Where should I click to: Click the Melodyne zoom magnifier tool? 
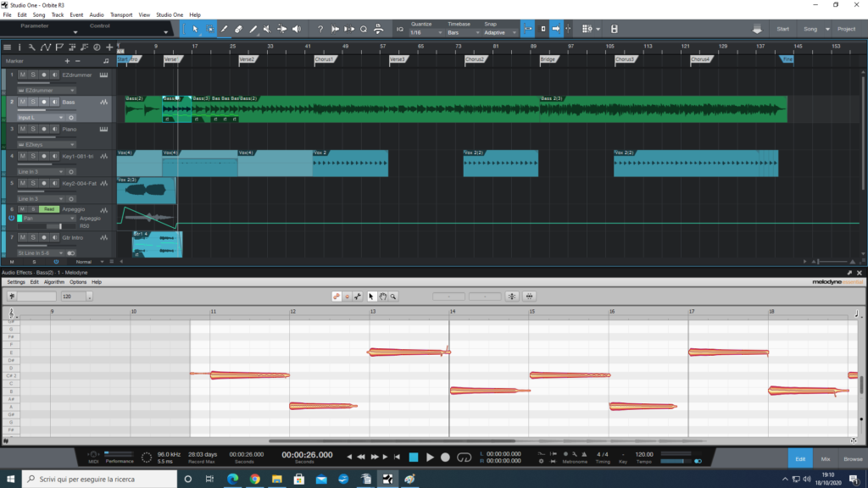394,297
